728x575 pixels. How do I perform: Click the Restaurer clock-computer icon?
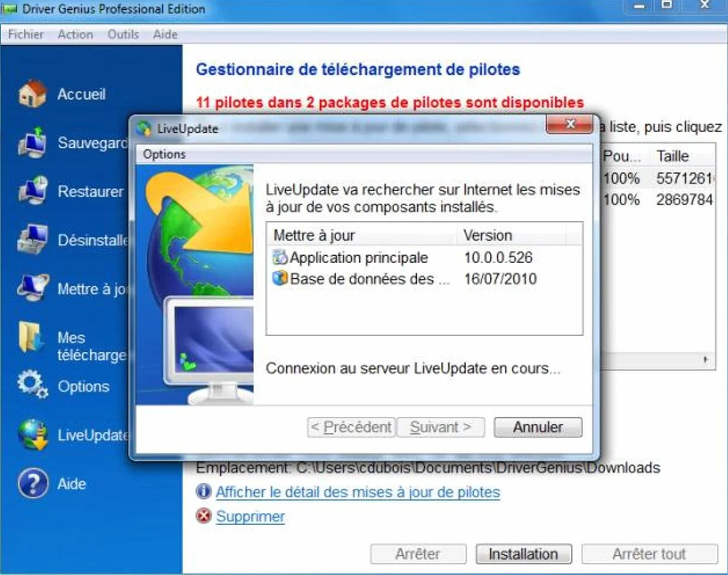click(x=32, y=191)
